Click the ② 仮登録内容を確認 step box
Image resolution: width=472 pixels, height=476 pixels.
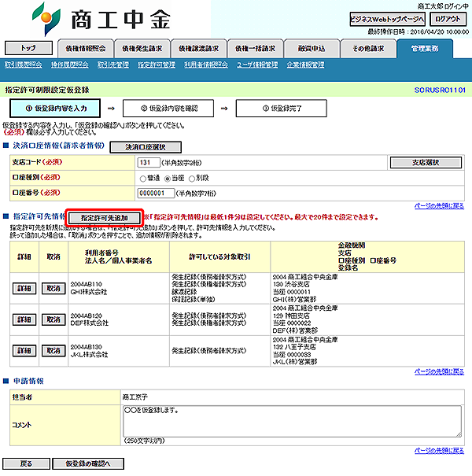click(168, 109)
